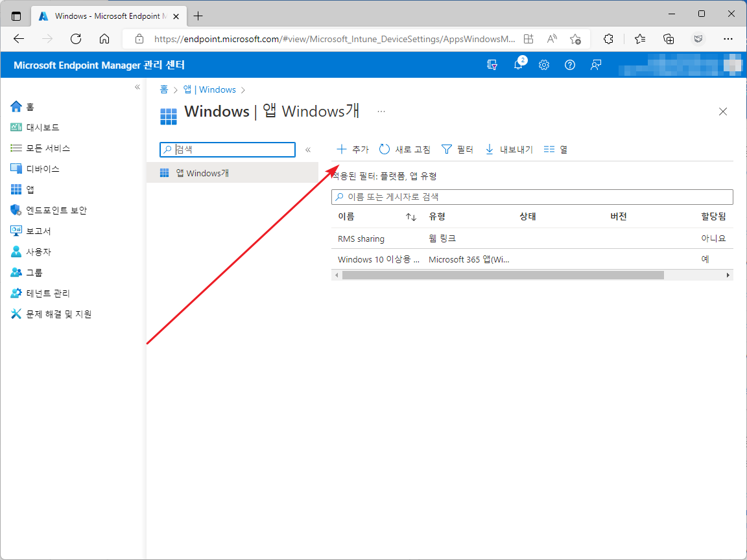Open Users (사용자) in the sidebar
747x560 pixels.
coord(30,251)
